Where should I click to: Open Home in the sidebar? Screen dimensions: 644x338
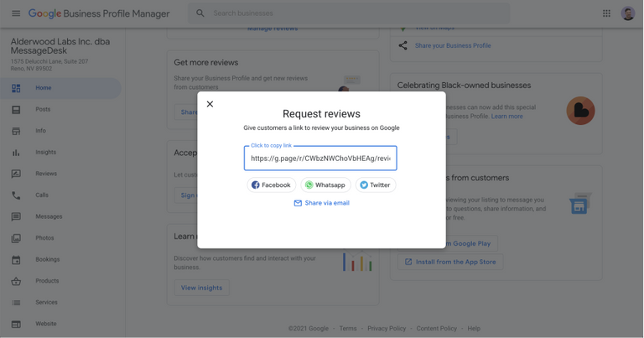point(60,88)
